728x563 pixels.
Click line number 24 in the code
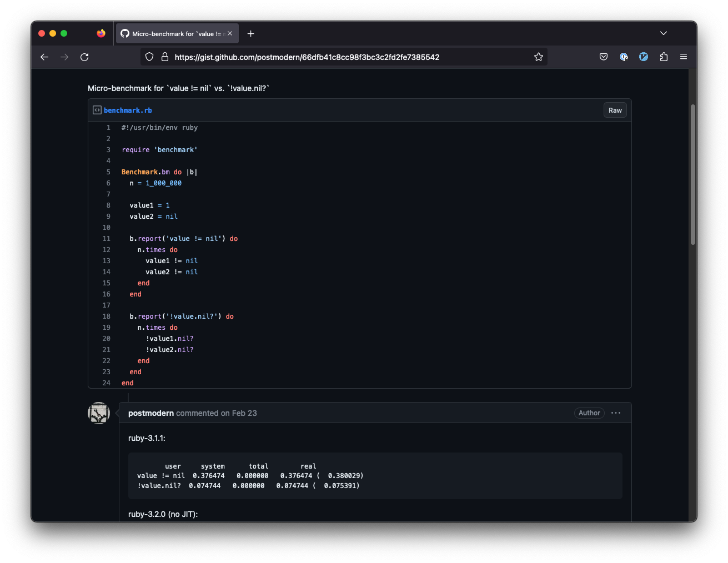(106, 383)
